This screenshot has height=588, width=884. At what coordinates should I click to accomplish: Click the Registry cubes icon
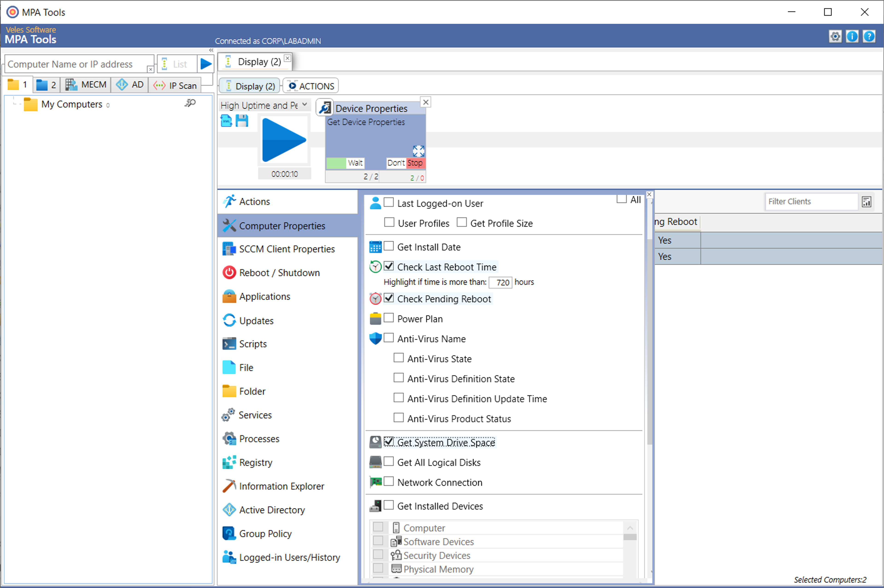click(229, 462)
